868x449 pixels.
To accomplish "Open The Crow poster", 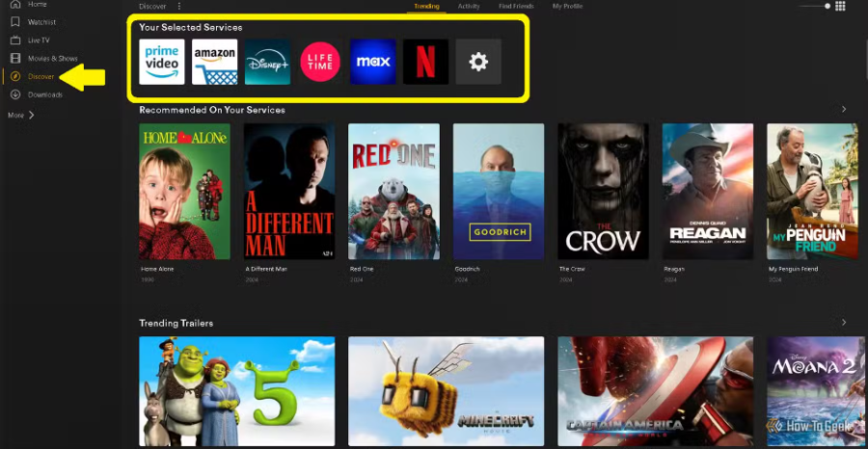I will point(603,192).
